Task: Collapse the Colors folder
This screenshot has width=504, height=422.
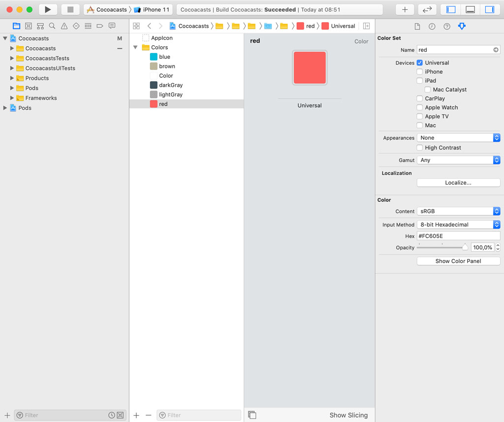Action: 135,48
